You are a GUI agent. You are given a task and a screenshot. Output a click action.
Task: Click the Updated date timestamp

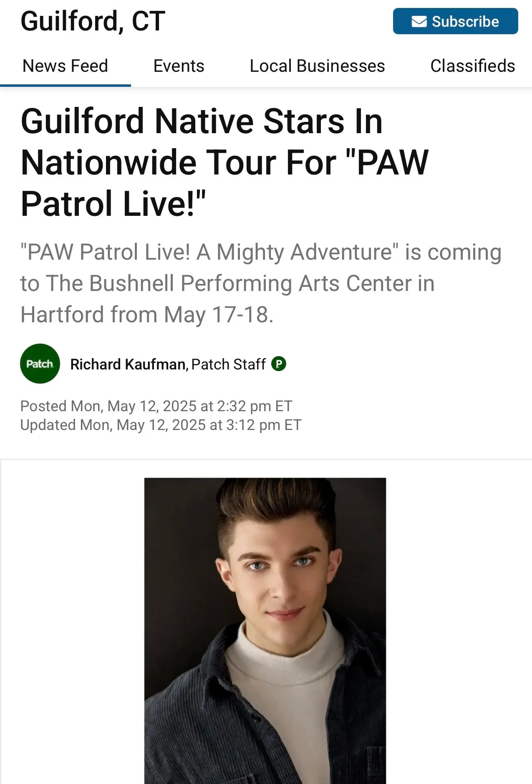161,425
